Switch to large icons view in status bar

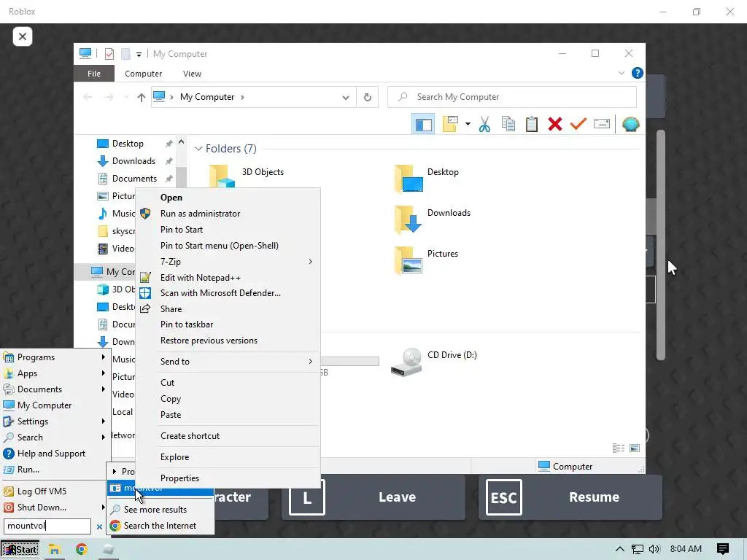pos(635,448)
